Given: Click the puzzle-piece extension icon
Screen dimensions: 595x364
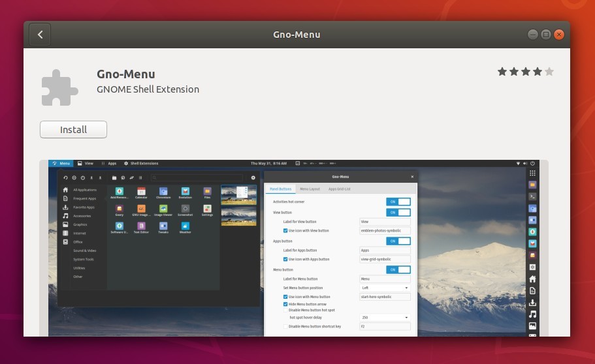Looking at the screenshot, I should [x=59, y=87].
